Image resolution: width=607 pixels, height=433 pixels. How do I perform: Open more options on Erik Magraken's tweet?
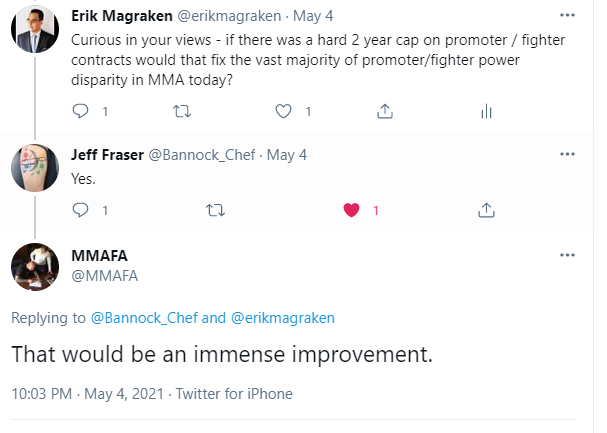(x=568, y=16)
